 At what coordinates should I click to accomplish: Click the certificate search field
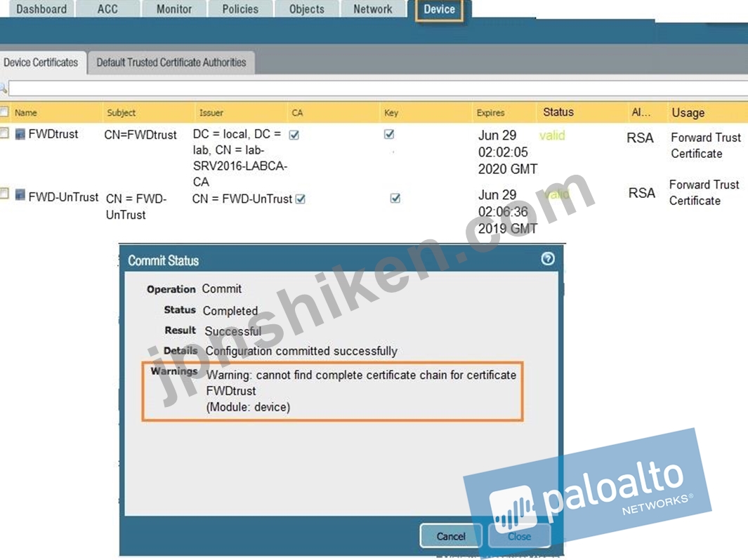pos(378,88)
